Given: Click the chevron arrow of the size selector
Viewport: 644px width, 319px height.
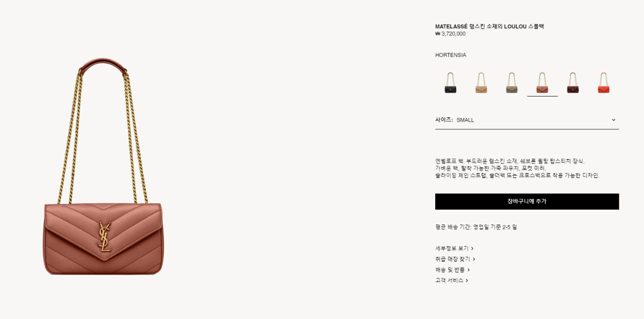Looking at the screenshot, I should tap(613, 120).
